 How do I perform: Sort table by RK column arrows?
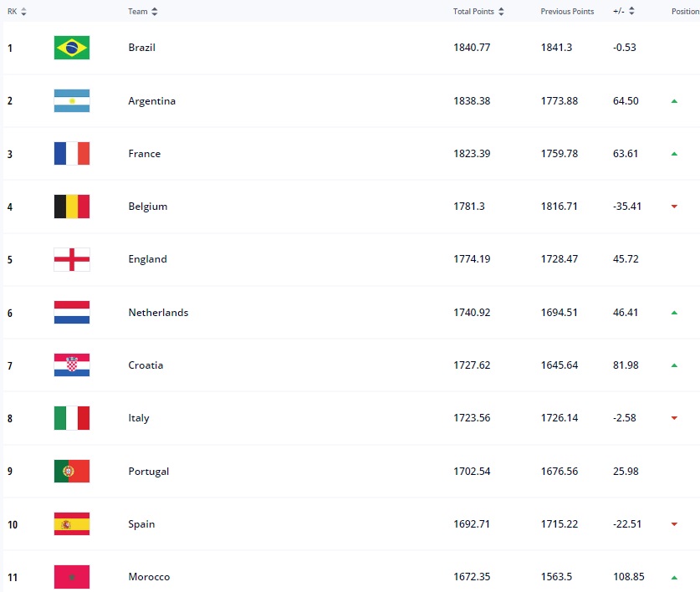23,12
